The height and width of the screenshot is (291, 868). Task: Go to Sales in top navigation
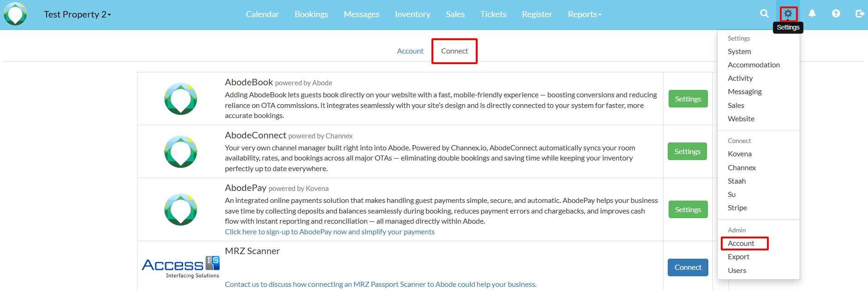click(455, 14)
